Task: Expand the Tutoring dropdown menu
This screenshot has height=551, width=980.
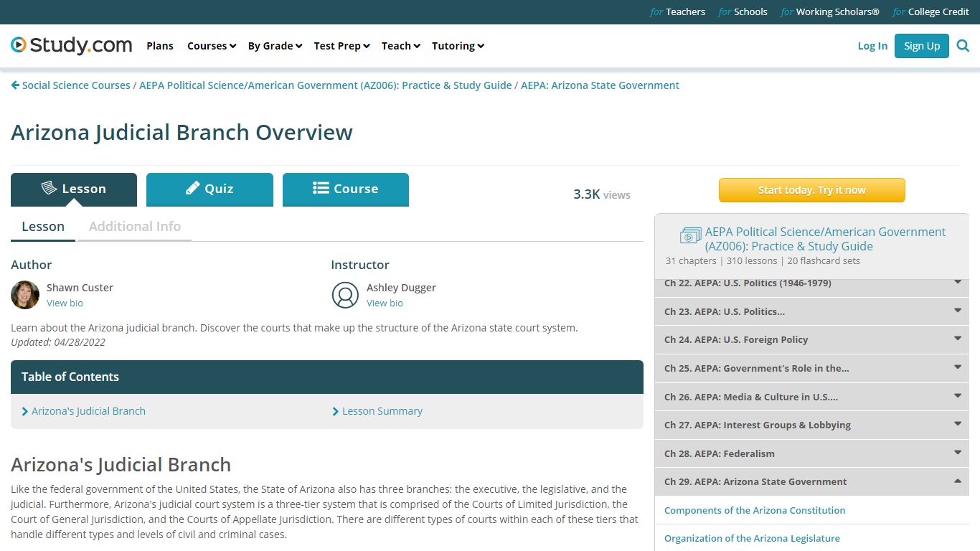Action: pyautogui.click(x=458, y=46)
